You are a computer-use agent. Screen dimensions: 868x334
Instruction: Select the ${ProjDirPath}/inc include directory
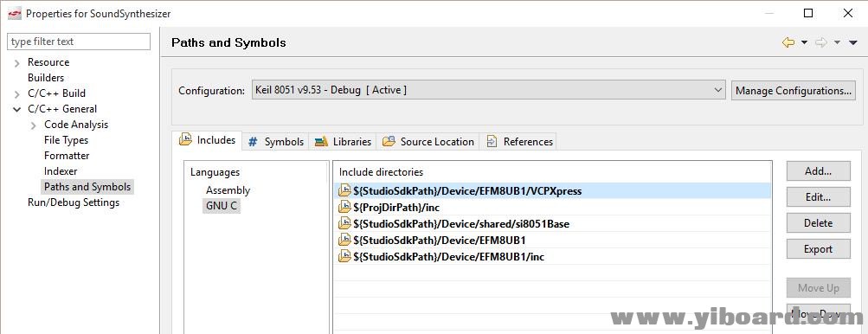552,207
